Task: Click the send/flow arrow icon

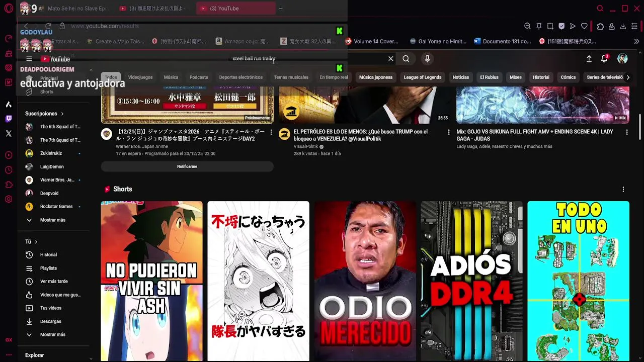Action: [573, 26]
